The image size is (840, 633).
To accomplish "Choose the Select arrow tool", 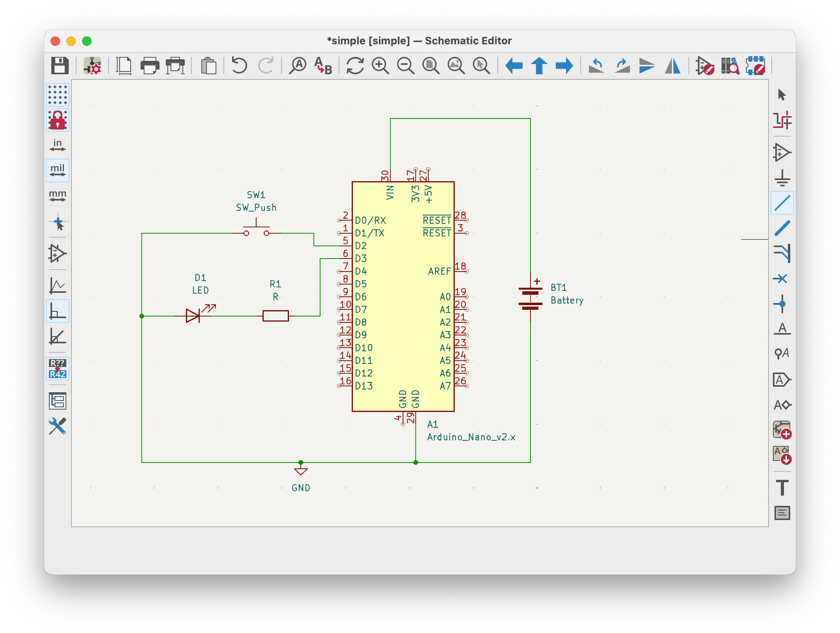I will coord(782,95).
